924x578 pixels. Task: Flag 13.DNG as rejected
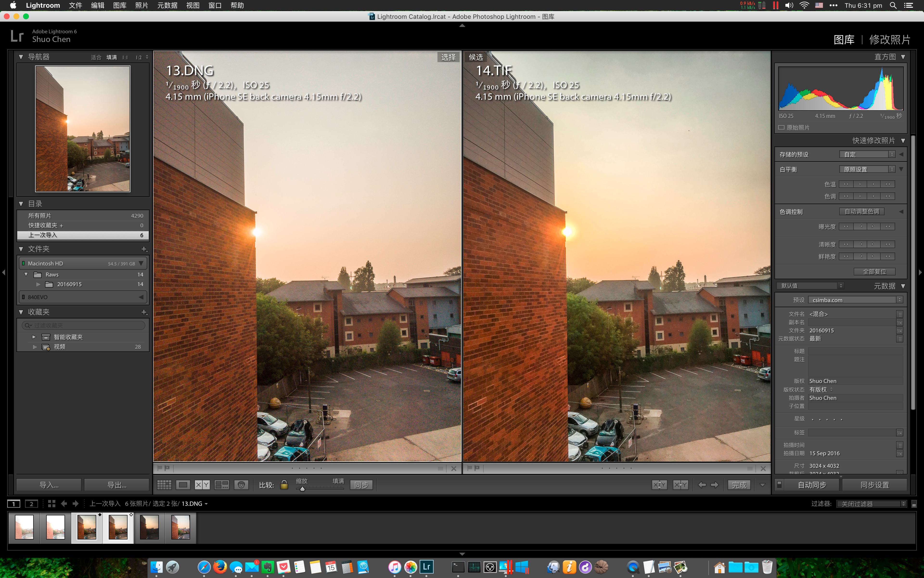click(x=167, y=468)
